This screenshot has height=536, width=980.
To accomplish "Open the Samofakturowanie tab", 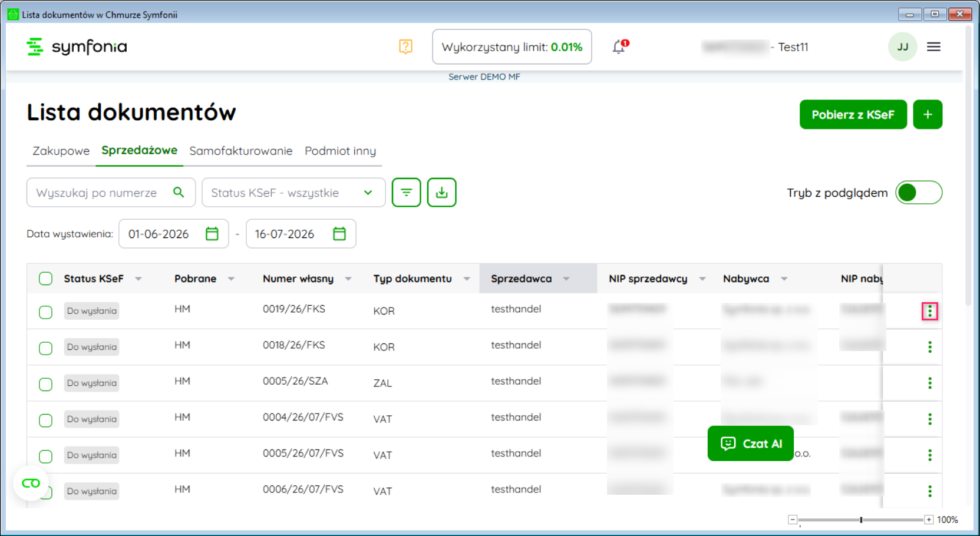I will pos(240,151).
